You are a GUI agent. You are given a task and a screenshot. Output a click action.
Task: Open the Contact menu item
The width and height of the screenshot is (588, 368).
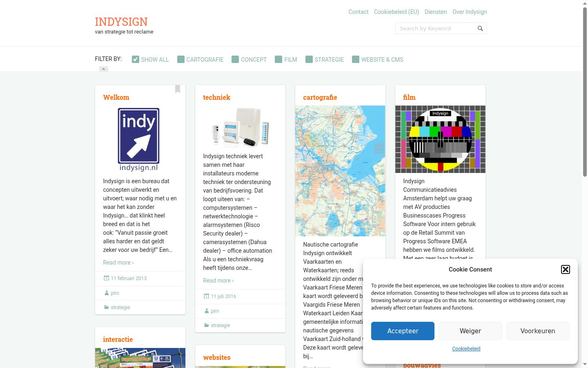(x=359, y=12)
